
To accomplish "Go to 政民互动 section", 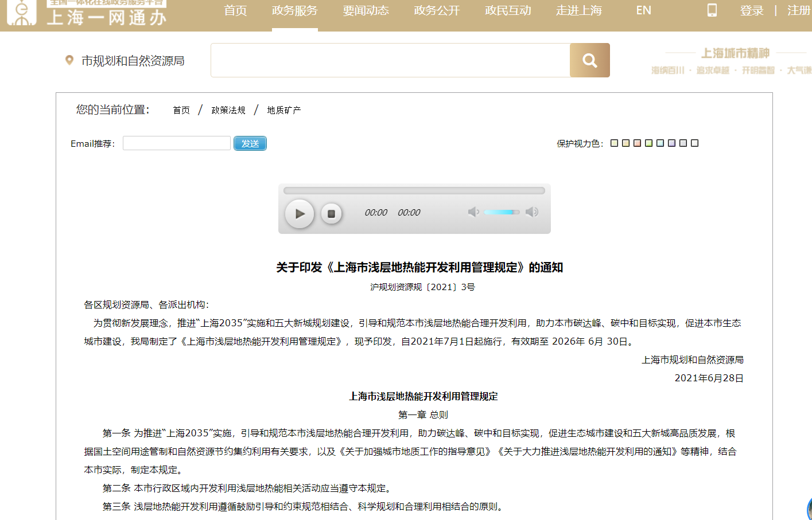I will pos(508,10).
